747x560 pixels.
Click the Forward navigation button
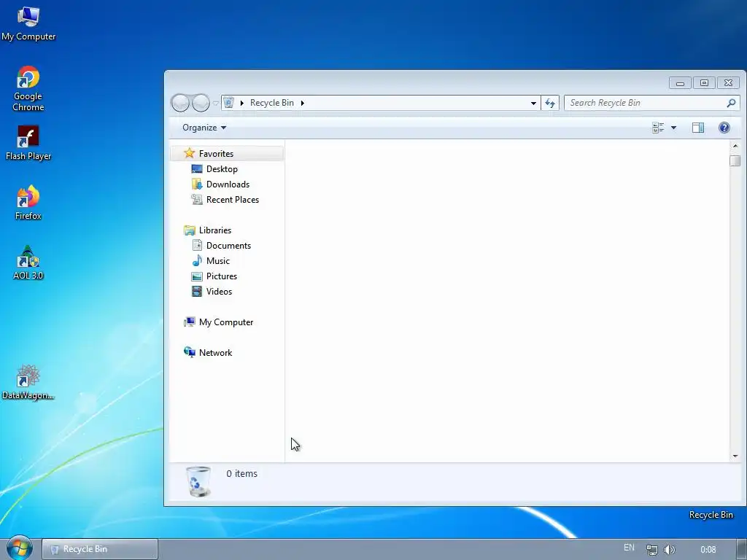click(x=201, y=103)
